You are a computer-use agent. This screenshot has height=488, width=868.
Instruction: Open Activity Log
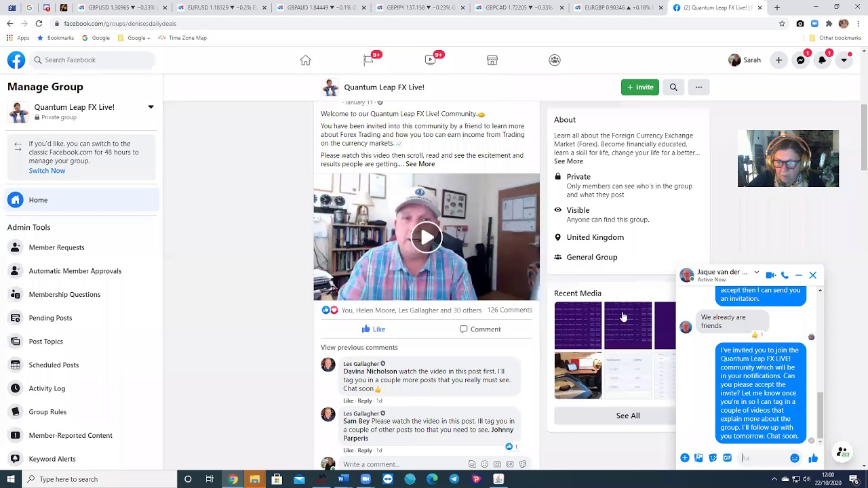47,388
